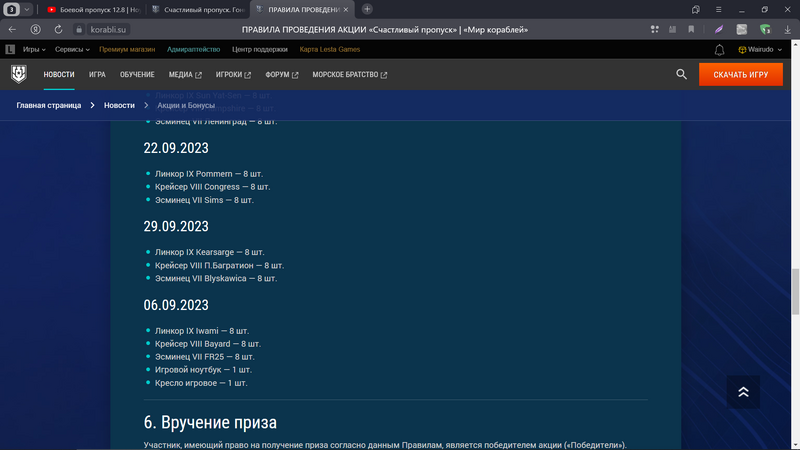800x450 pixels.
Task: Open Карта Lesta Games link
Action: pos(330,49)
